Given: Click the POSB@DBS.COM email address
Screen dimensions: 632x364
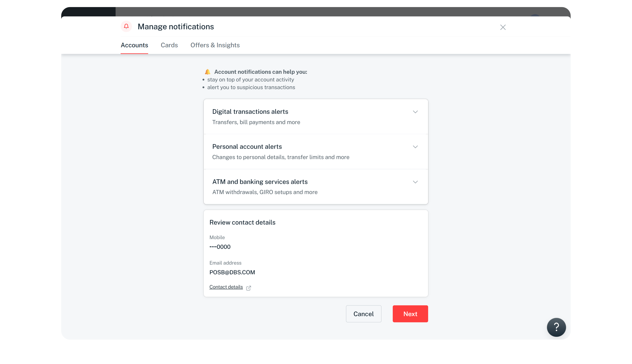Looking at the screenshot, I should (x=232, y=273).
